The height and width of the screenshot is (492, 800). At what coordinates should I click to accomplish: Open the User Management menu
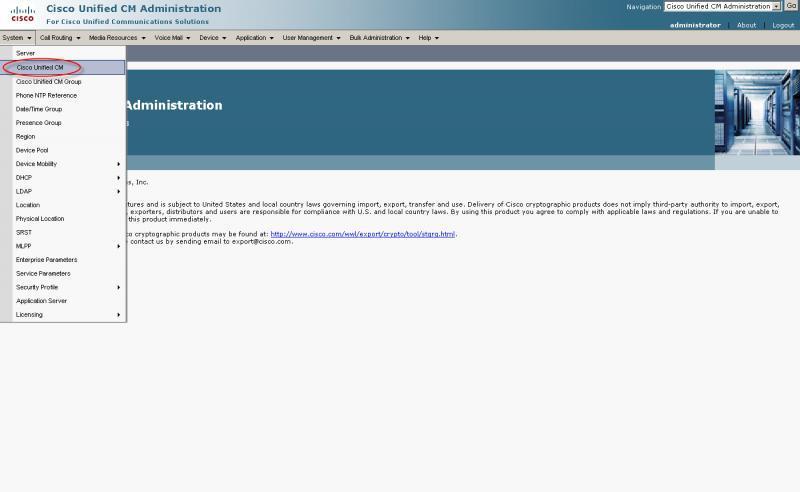pyautogui.click(x=311, y=38)
